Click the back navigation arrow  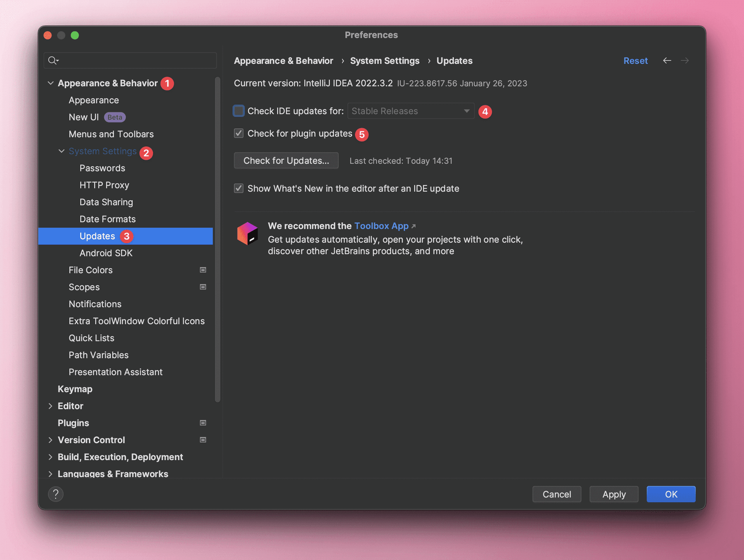point(667,61)
